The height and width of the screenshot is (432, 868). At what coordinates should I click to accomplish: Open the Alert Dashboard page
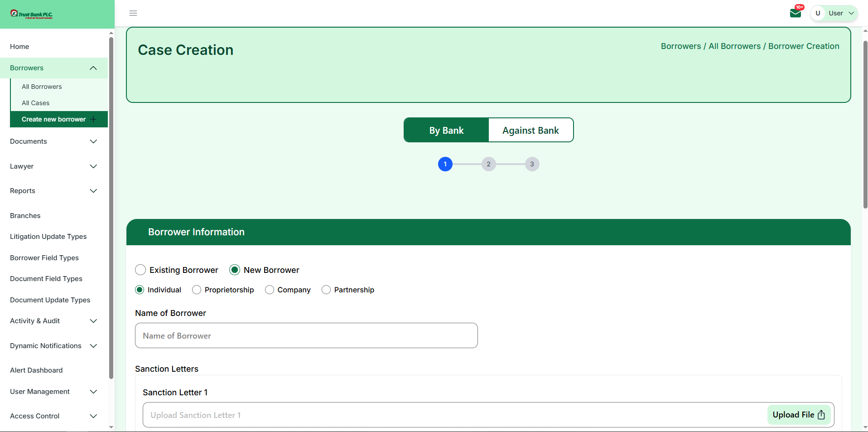pyautogui.click(x=36, y=370)
